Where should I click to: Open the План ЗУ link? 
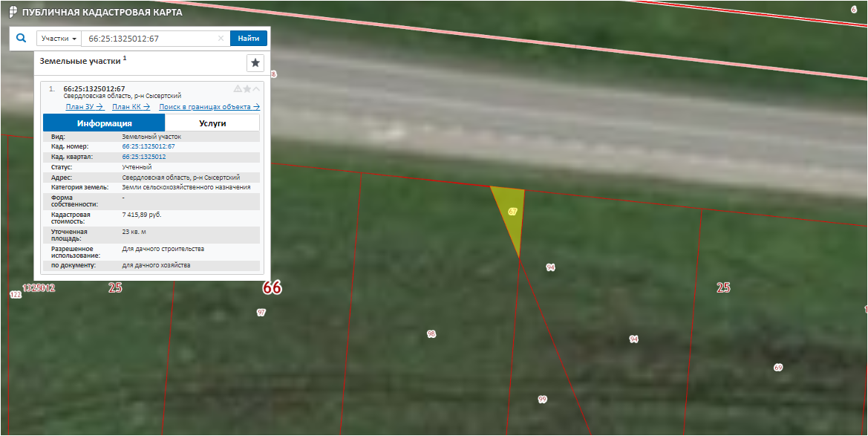pos(84,107)
